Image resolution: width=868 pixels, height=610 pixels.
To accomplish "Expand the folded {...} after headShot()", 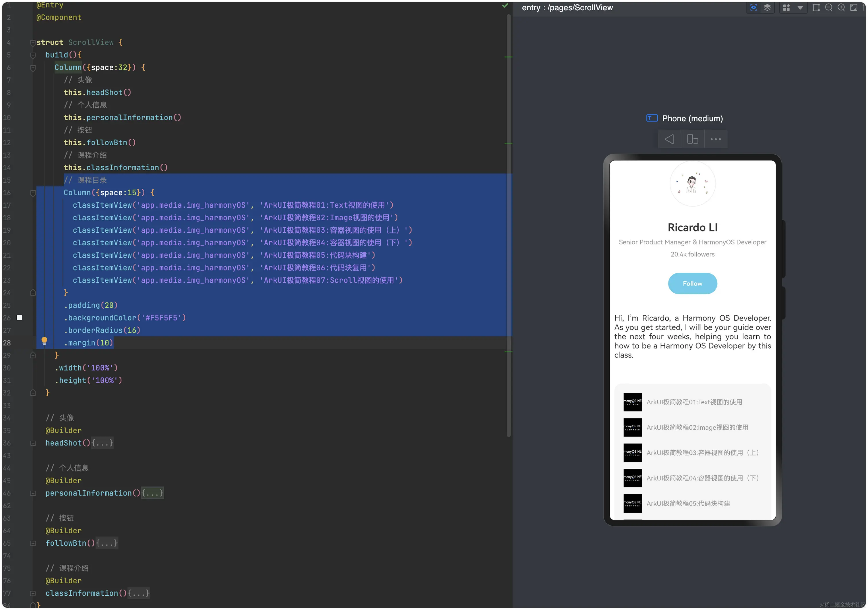I will 102,443.
